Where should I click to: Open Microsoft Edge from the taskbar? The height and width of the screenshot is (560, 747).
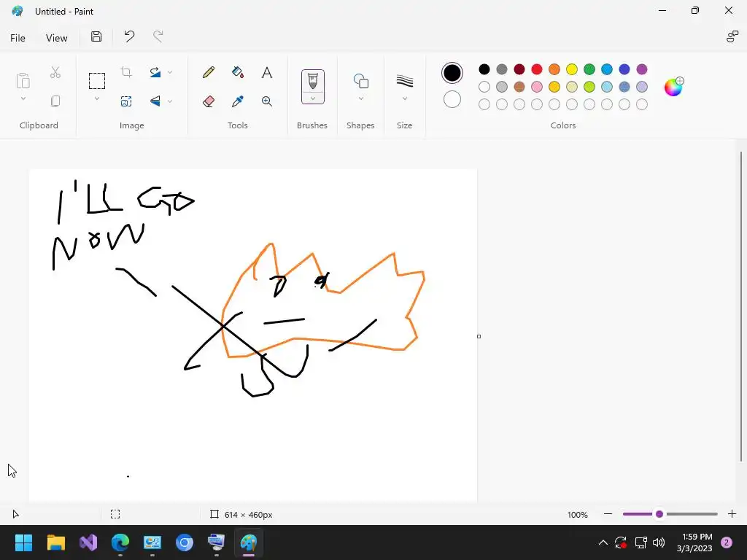pos(120,542)
